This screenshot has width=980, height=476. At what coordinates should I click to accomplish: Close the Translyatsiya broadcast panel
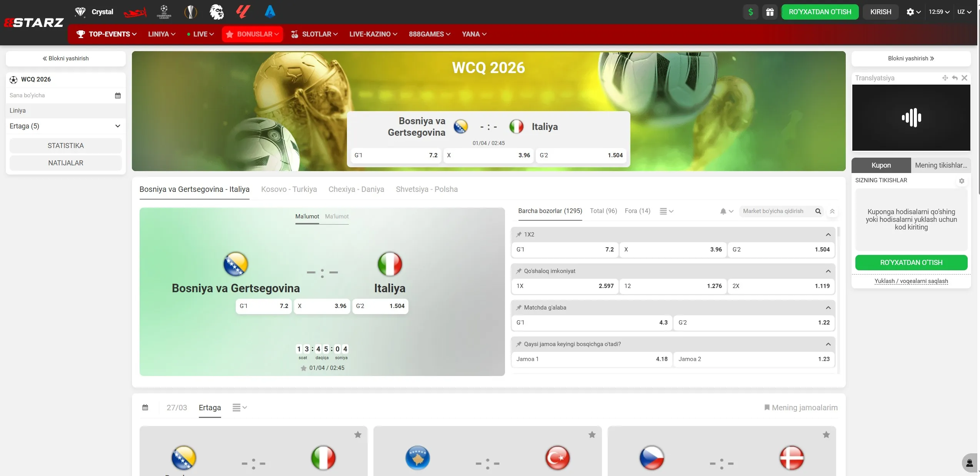tap(964, 78)
